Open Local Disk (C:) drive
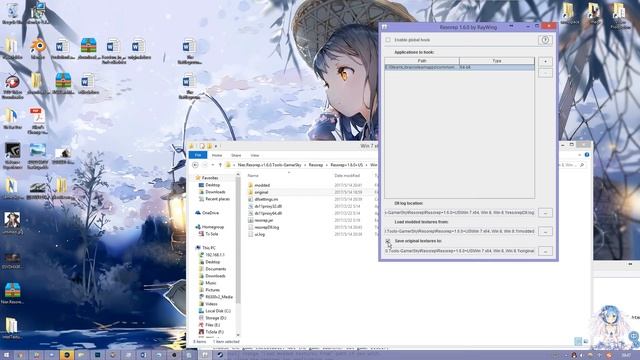Viewport: 640px width, 360px height. pos(218,311)
